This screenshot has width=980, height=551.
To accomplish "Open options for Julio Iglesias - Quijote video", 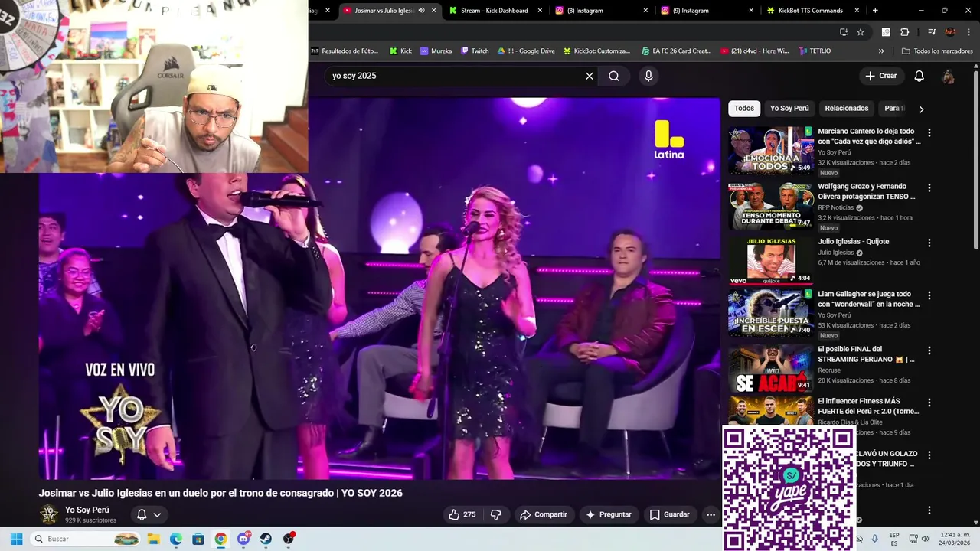I will tap(929, 243).
